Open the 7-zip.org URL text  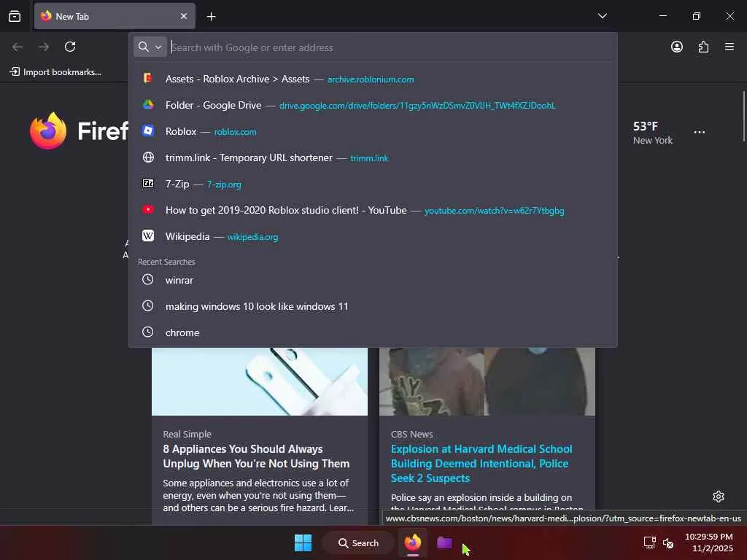(x=224, y=184)
